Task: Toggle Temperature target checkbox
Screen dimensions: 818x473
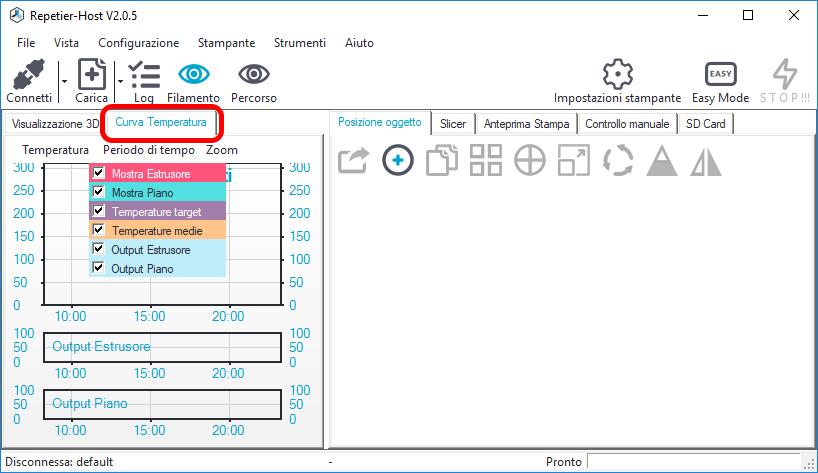Action: click(98, 211)
